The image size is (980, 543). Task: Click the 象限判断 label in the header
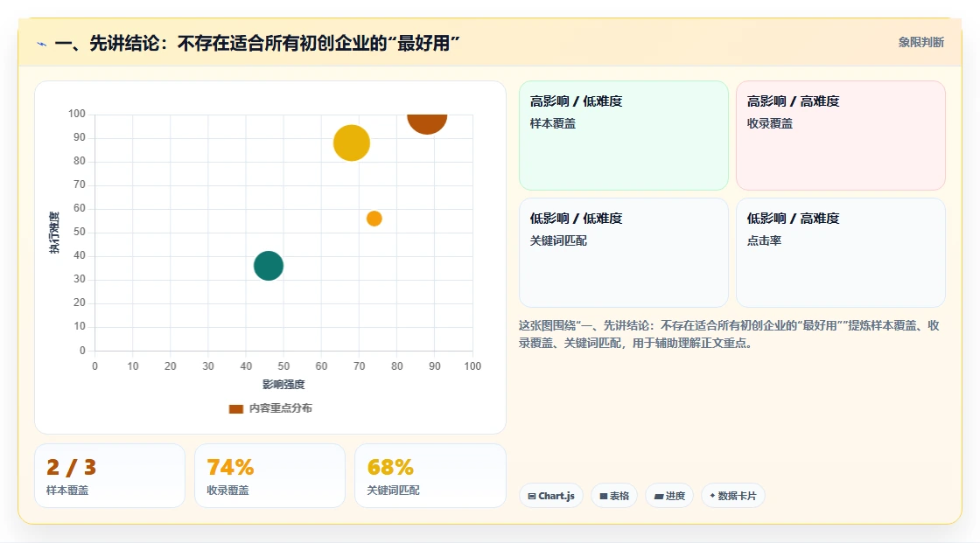(920, 43)
